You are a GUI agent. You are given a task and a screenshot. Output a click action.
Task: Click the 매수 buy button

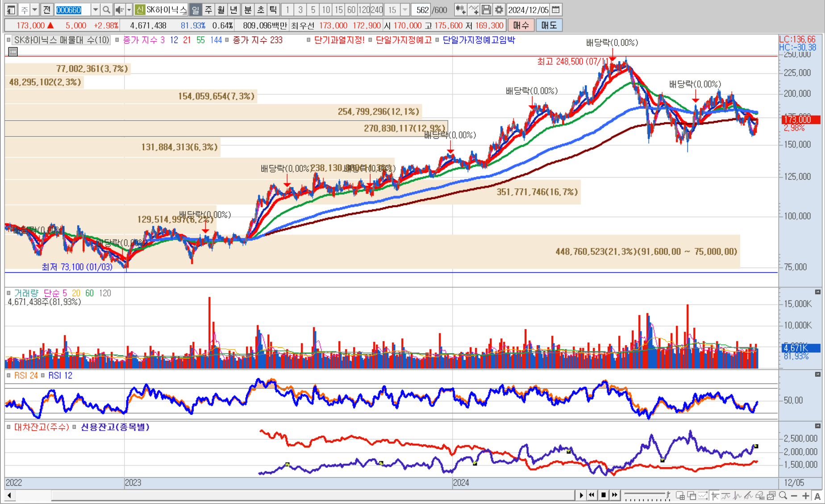point(521,25)
